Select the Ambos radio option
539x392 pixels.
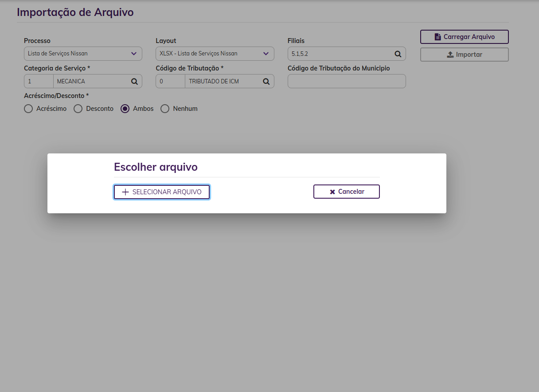[125, 109]
